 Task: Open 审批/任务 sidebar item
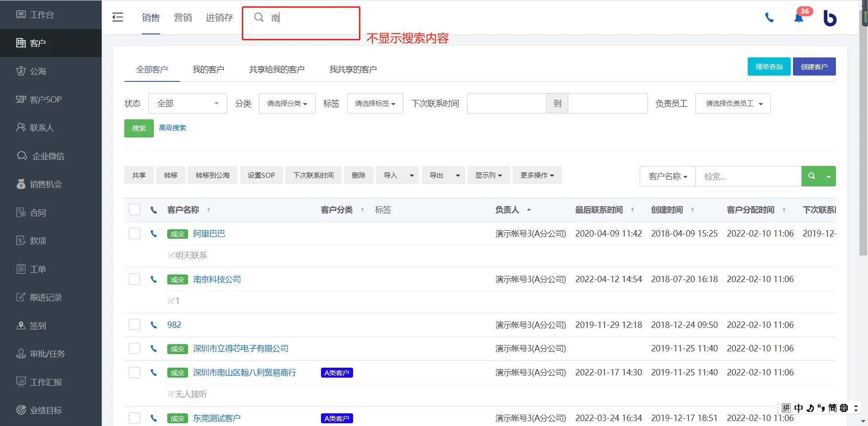[x=51, y=354]
